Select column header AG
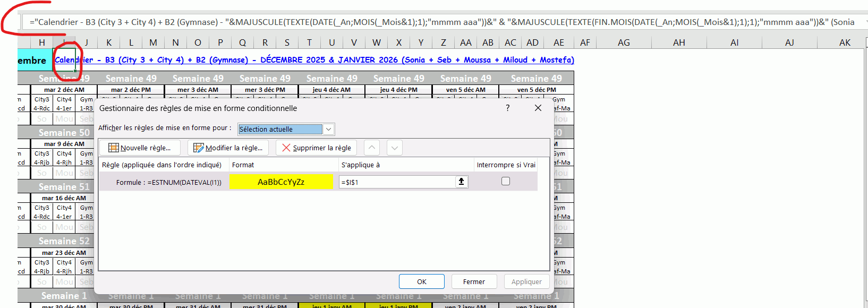 click(x=624, y=42)
